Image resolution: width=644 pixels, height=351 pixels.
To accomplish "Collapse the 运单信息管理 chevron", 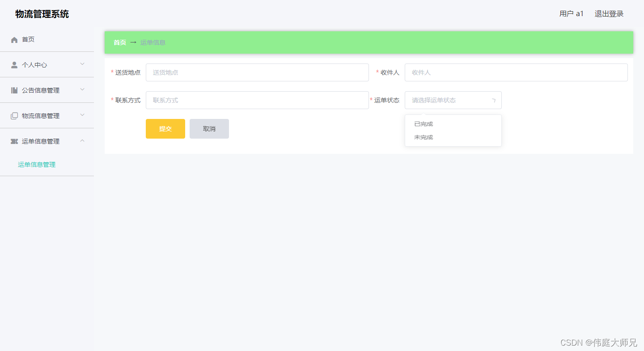I will 82,140.
